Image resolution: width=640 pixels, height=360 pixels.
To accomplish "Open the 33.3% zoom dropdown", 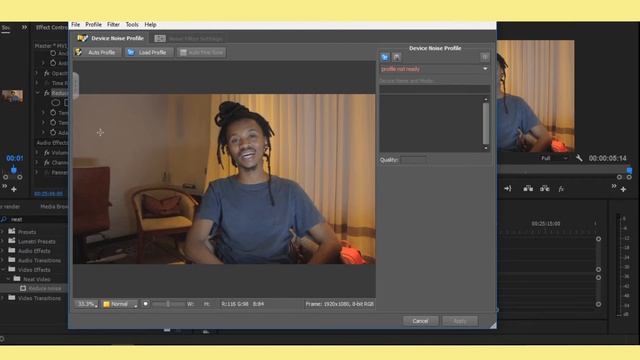I will tap(87, 304).
